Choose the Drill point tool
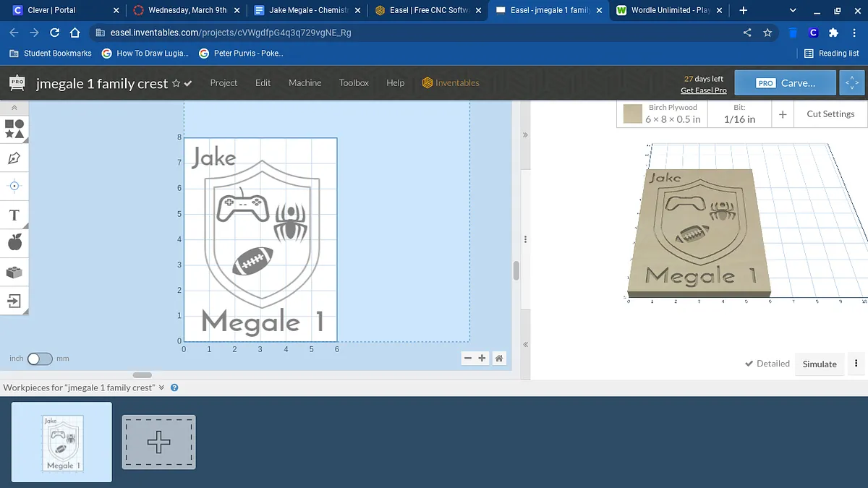This screenshot has width=868, height=488. point(14,186)
